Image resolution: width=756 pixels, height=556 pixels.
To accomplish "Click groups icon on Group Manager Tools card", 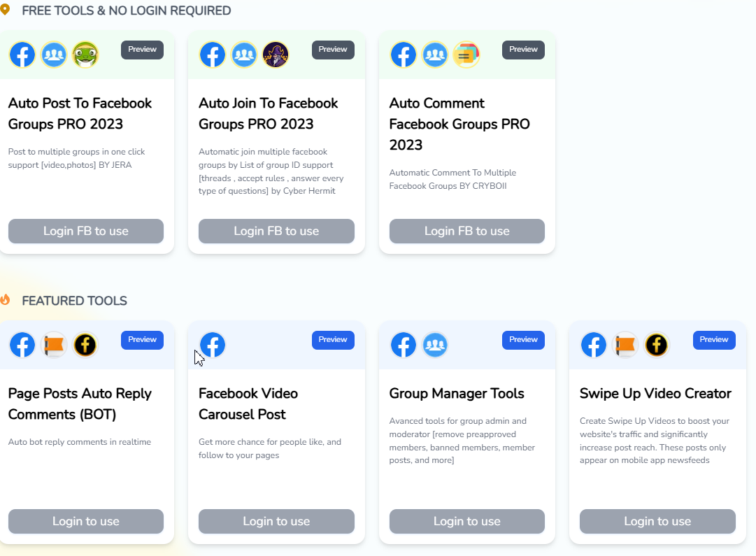I will tap(435, 344).
